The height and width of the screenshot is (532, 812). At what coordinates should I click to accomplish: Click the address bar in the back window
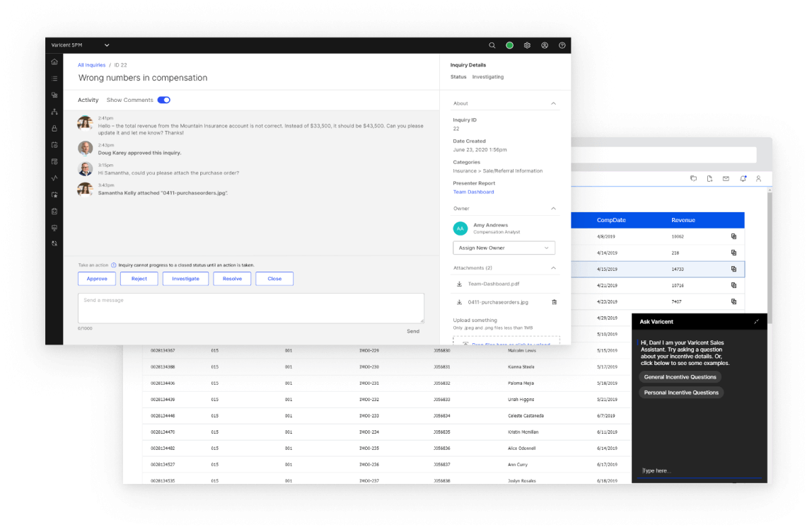664,154
